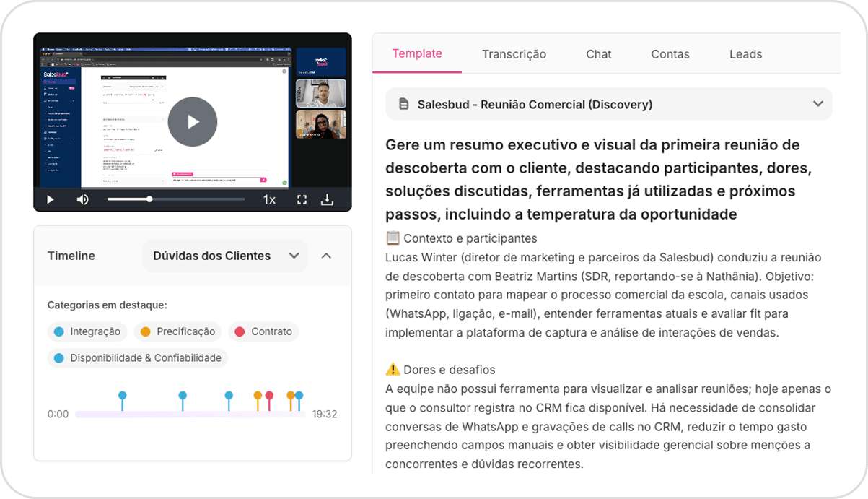The height and width of the screenshot is (499, 868).
Task: Toggle the Precificação category chip
Action: tap(178, 331)
